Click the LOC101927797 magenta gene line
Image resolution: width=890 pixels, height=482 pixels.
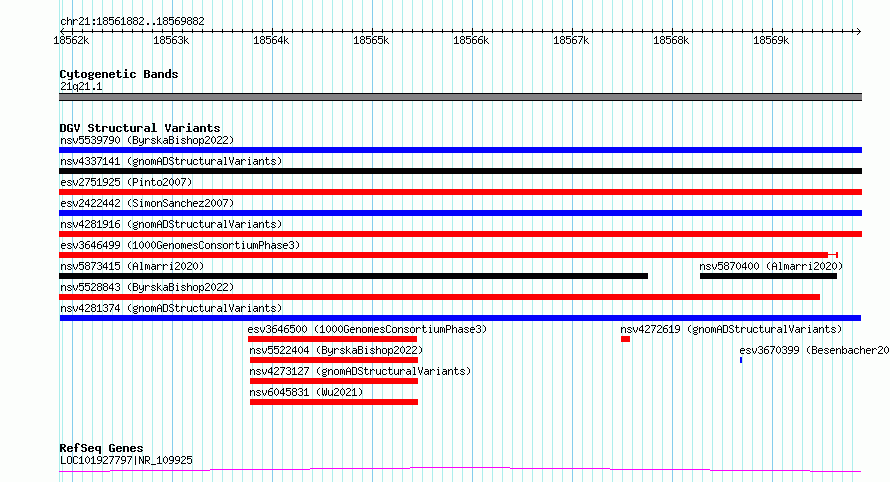(x=460, y=470)
